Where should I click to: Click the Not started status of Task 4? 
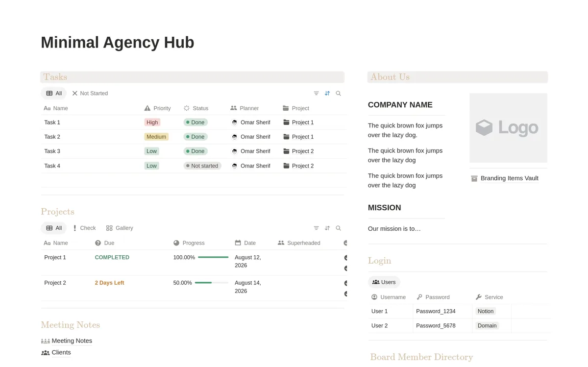202,166
